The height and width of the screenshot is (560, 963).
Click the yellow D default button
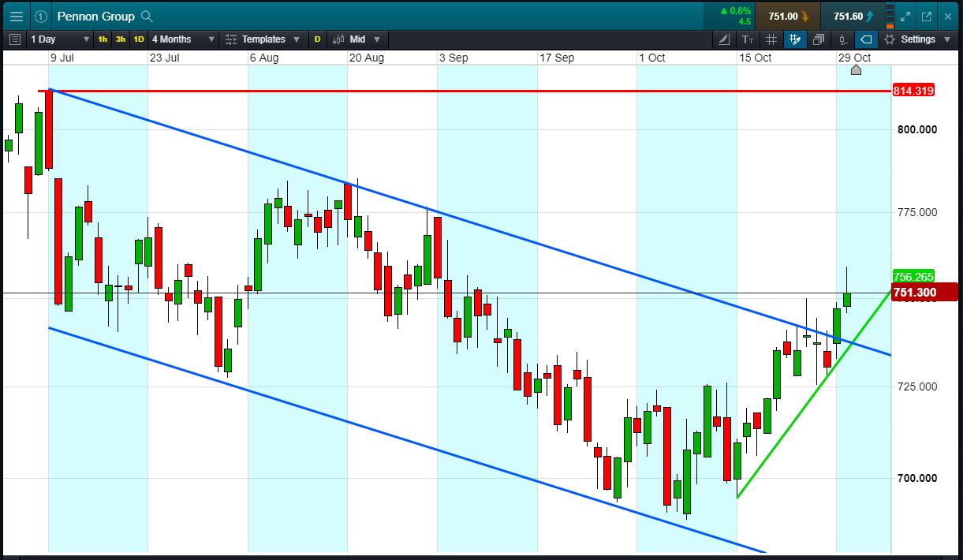(317, 39)
